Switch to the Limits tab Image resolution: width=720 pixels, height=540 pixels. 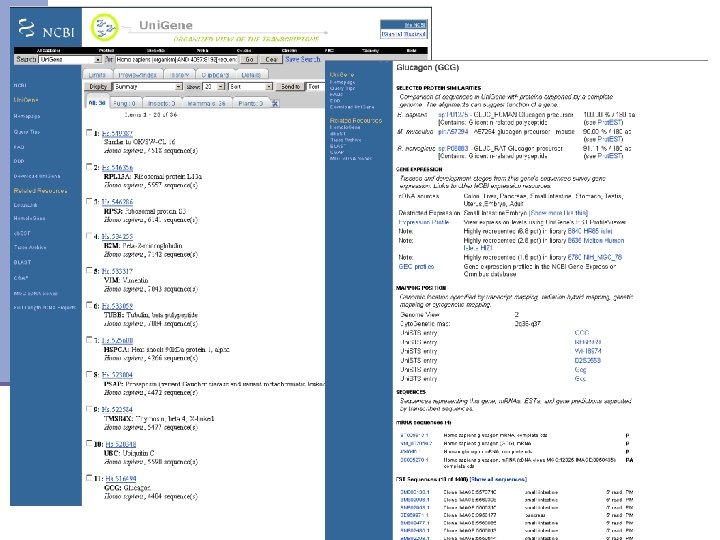coord(97,75)
